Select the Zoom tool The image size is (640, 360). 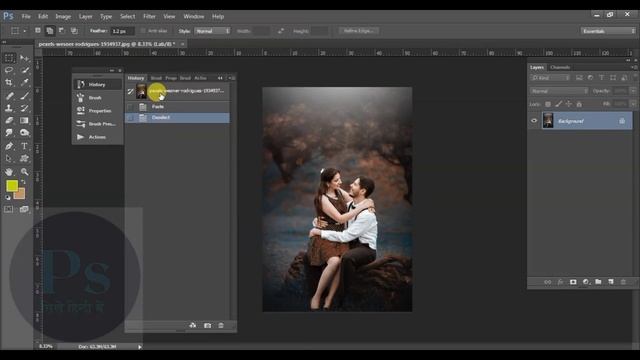pos(24,172)
